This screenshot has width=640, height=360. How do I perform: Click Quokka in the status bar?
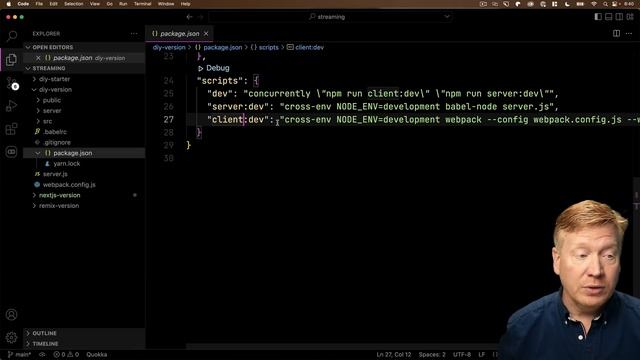tap(97, 355)
